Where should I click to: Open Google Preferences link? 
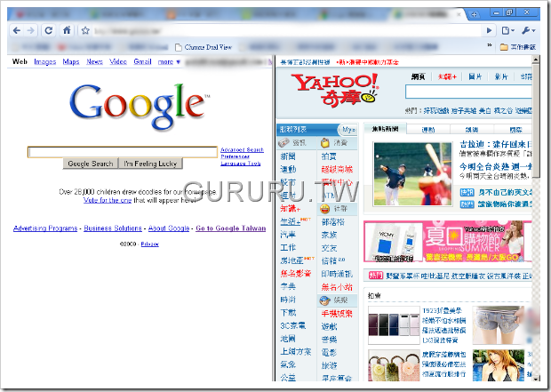[236, 156]
